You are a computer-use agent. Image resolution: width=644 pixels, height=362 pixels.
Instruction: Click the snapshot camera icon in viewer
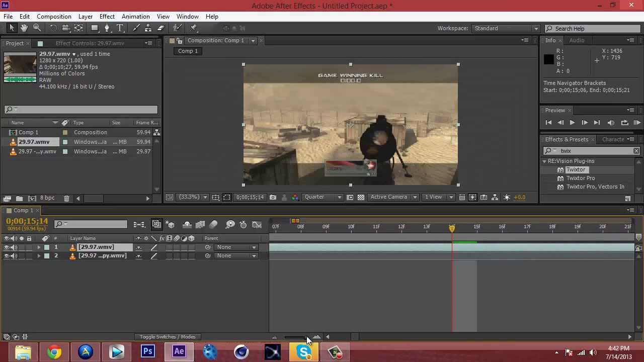[x=273, y=197]
